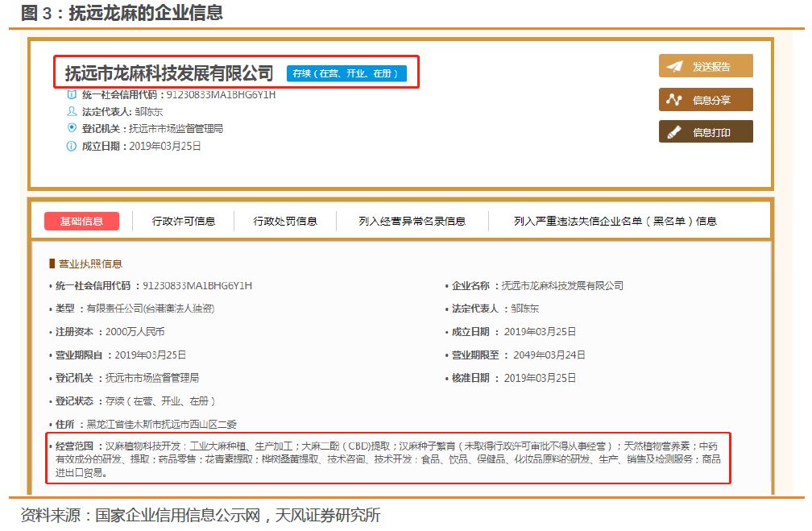Click the info icon beside 成立日期
This screenshot has height=531, width=812.
click(x=72, y=146)
